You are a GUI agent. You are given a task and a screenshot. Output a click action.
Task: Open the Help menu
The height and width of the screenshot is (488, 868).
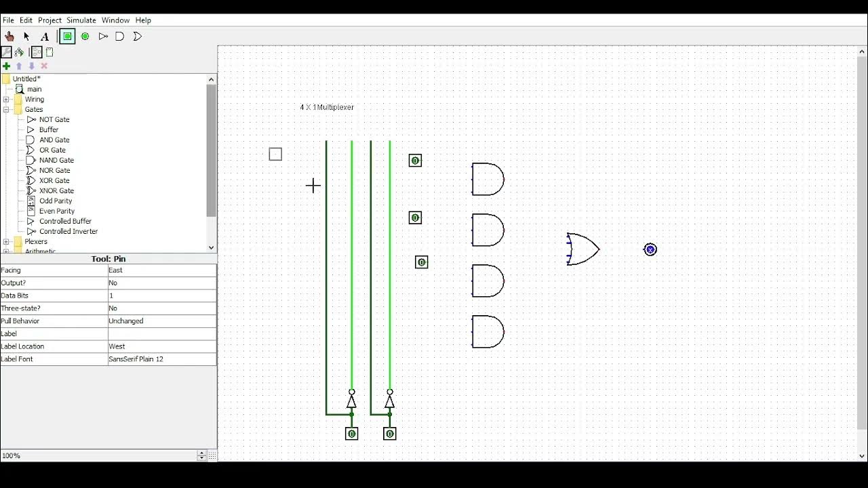click(x=143, y=20)
